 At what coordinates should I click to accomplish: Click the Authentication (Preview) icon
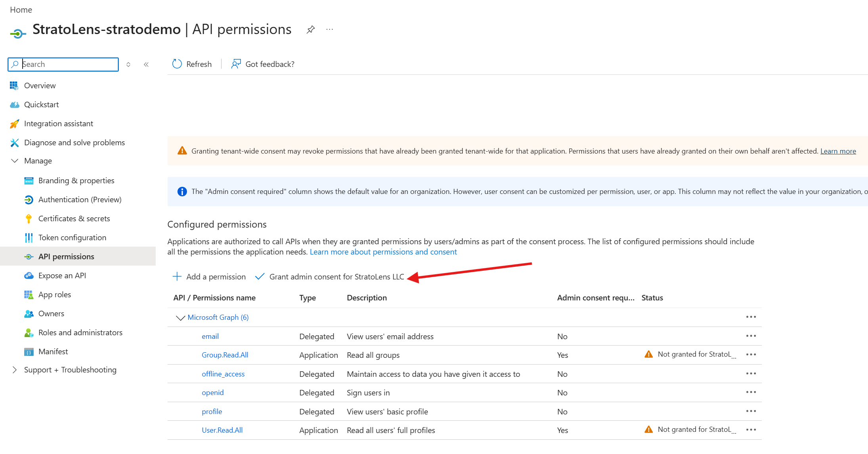pyautogui.click(x=29, y=200)
